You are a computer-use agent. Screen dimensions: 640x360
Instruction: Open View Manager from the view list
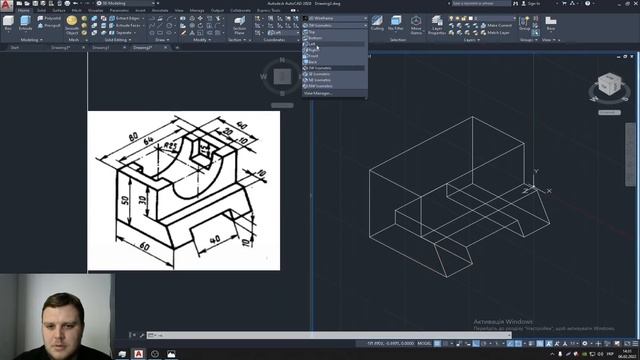[x=318, y=93]
